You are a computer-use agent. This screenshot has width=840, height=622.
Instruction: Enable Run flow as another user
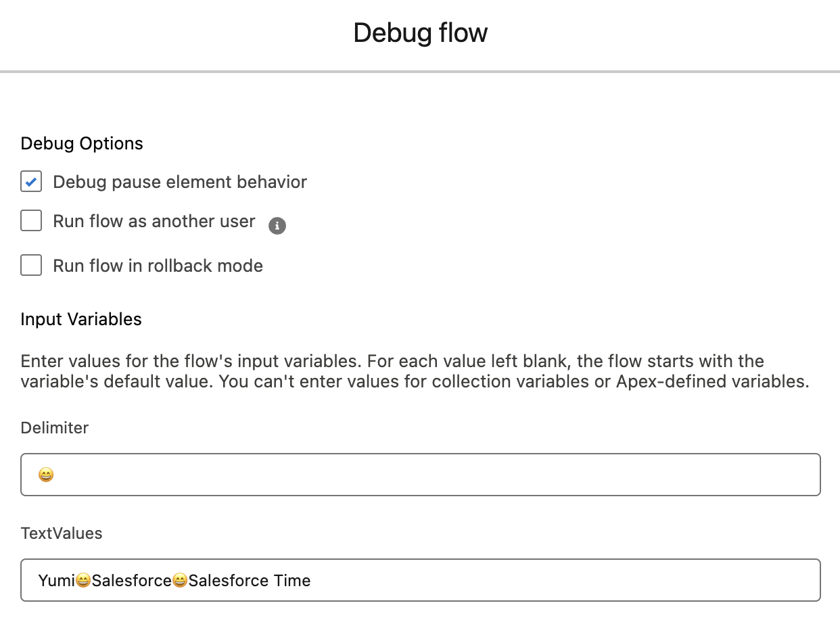(x=31, y=220)
